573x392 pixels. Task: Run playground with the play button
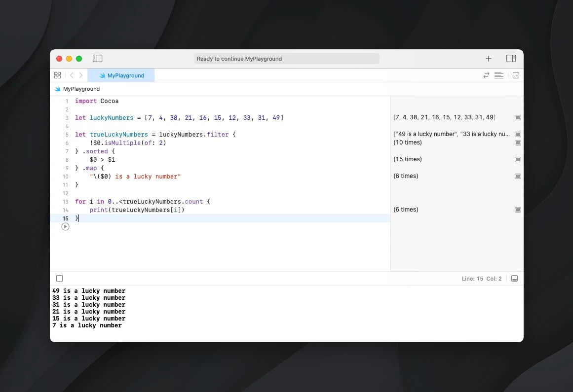pyautogui.click(x=65, y=227)
